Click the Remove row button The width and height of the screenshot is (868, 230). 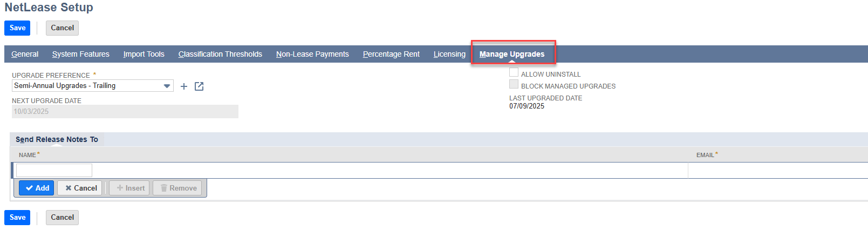pyautogui.click(x=177, y=188)
